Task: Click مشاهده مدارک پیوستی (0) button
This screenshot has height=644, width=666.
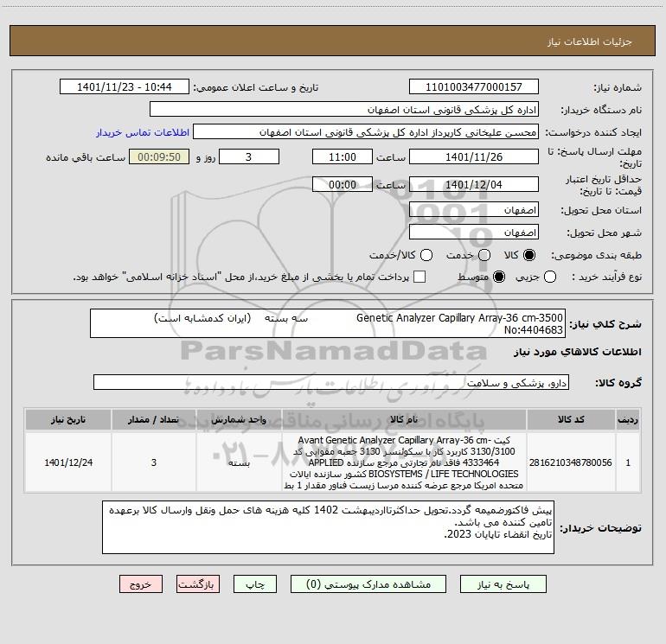Action: click(x=368, y=584)
